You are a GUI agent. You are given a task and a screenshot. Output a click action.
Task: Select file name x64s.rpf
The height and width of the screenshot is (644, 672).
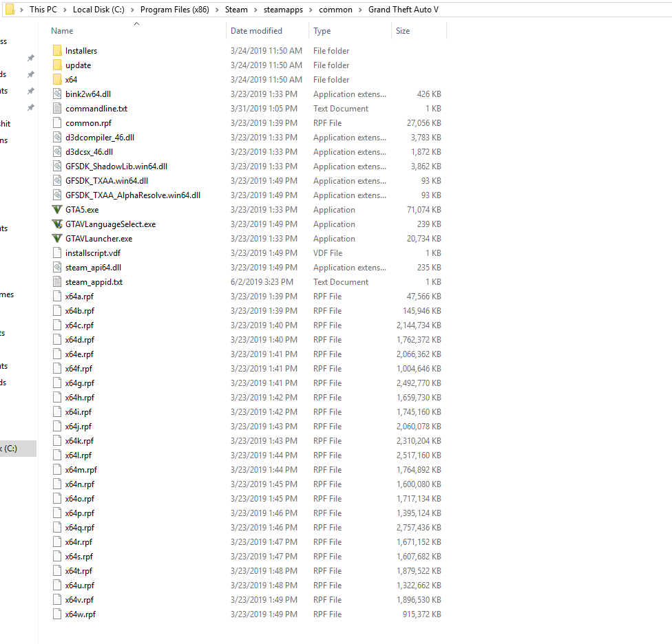coord(79,556)
